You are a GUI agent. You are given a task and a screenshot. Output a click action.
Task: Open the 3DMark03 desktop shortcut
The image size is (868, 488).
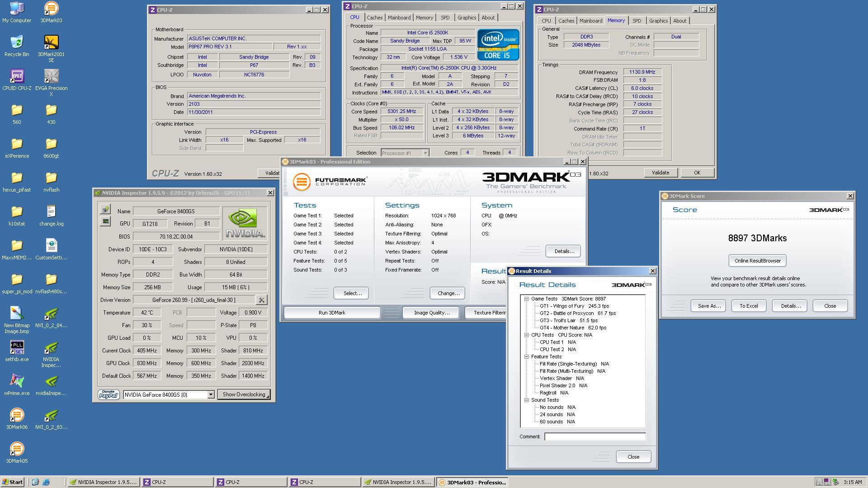click(51, 12)
